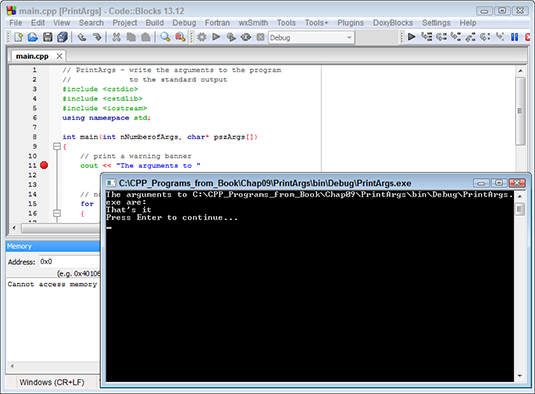Click the Memory Address input field

point(69,262)
